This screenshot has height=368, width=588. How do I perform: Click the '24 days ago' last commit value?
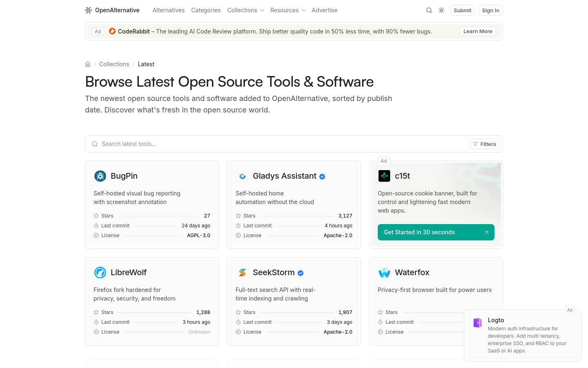196,226
